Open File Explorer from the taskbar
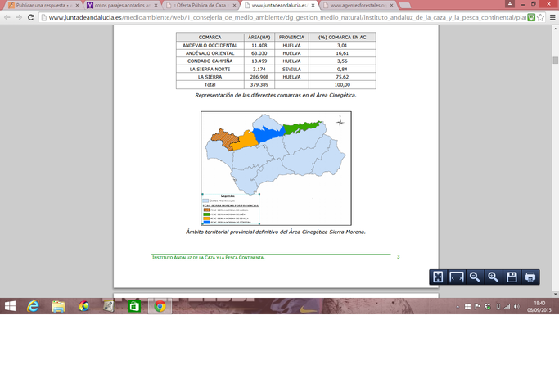The width and height of the screenshot is (559, 392). (x=58, y=306)
